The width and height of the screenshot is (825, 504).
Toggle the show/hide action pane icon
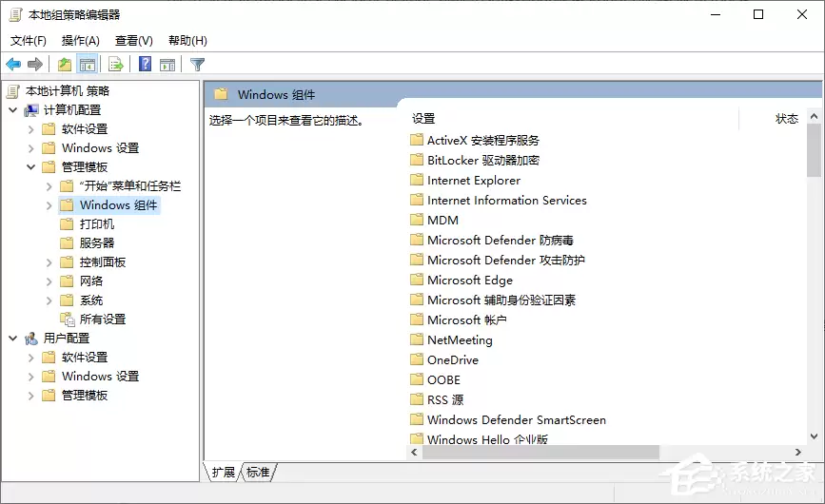tap(167, 65)
